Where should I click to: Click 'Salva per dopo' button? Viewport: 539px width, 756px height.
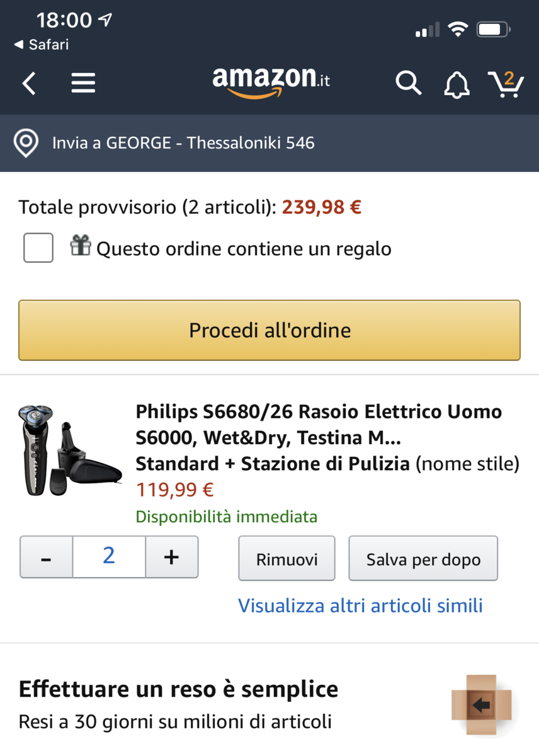point(423,558)
